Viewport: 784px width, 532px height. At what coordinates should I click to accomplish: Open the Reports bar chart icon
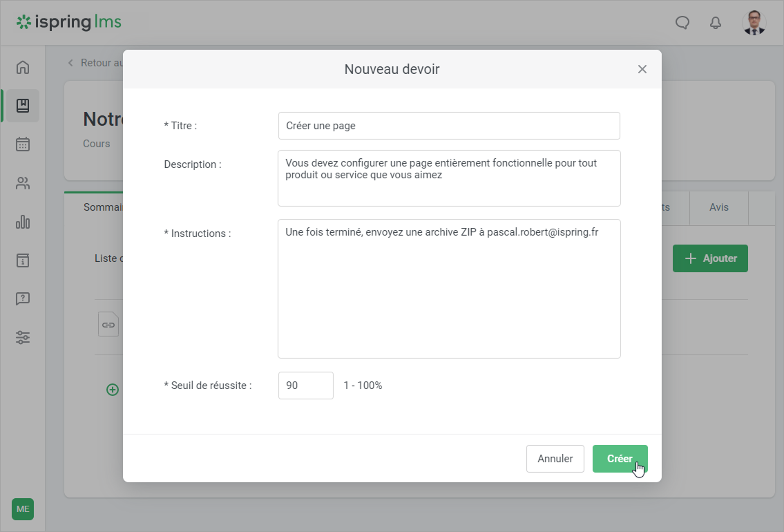(x=23, y=222)
